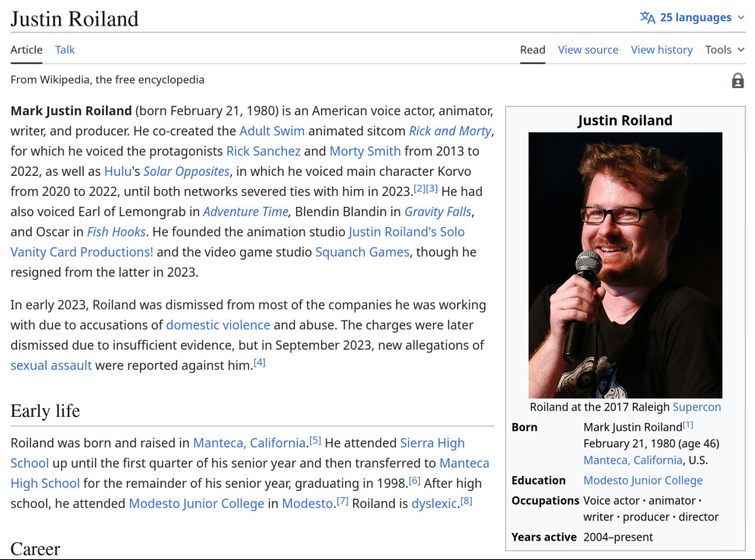Open the sexual assault link

51,366
